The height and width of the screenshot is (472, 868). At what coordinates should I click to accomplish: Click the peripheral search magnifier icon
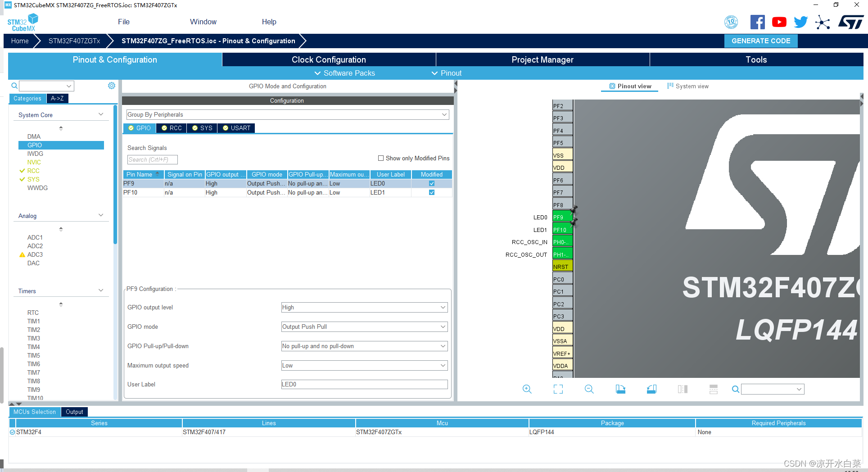(x=14, y=86)
